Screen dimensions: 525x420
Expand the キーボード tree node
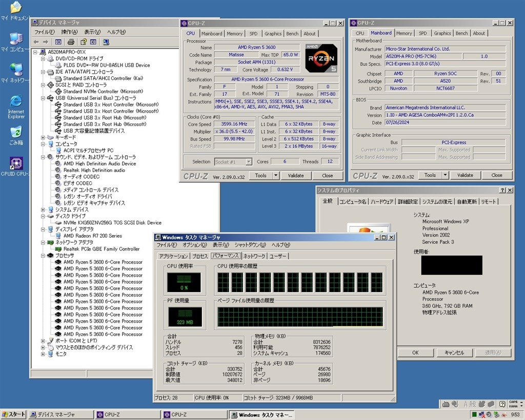click(43, 137)
